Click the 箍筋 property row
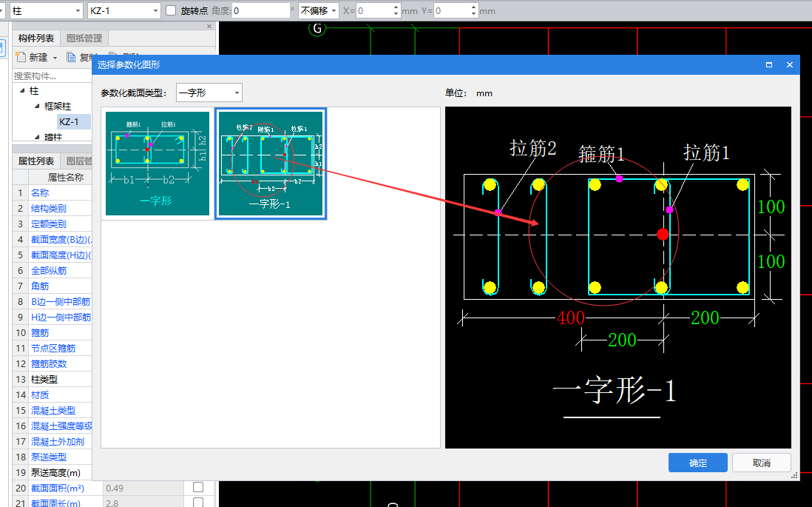Screen dimensions: 812x507 click(x=53, y=333)
